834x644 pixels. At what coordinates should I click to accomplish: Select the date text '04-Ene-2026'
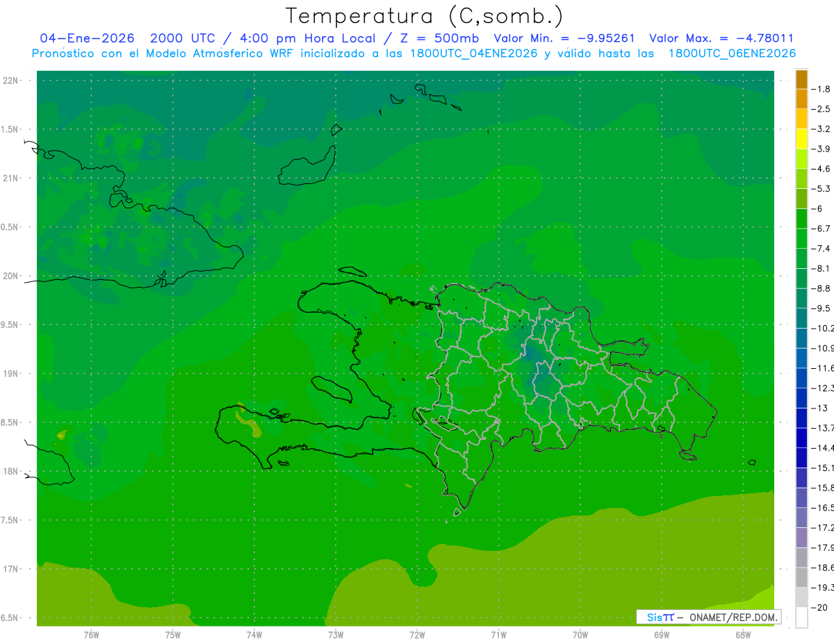(x=87, y=38)
